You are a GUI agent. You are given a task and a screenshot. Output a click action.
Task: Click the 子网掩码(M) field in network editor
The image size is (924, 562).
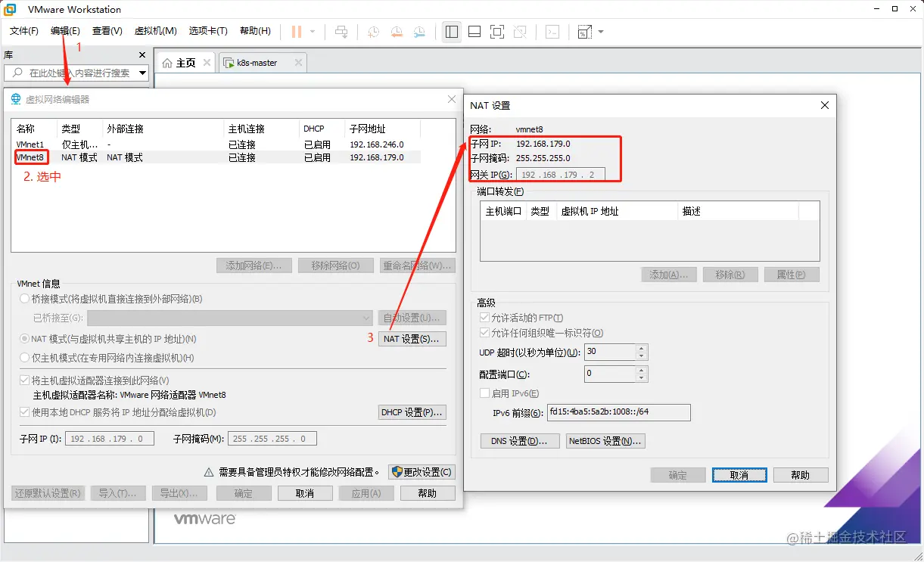point(274,439)
